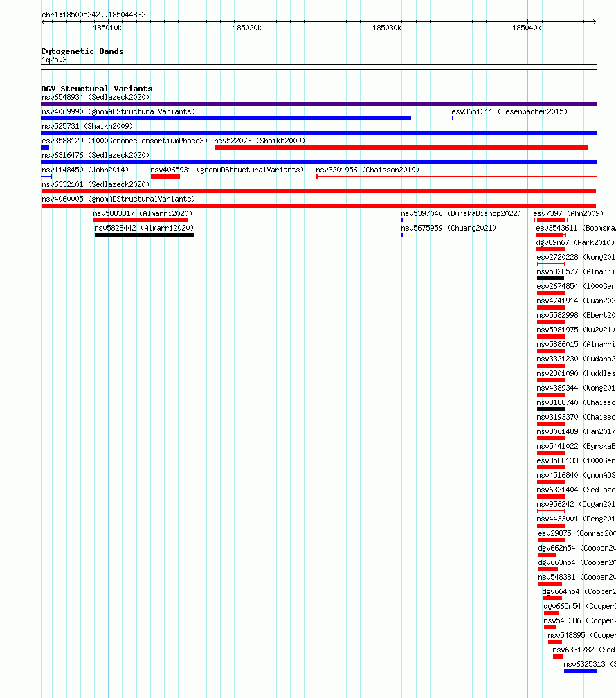Select nsv5675959 (Chuang2021) label

tap(449, 228)
